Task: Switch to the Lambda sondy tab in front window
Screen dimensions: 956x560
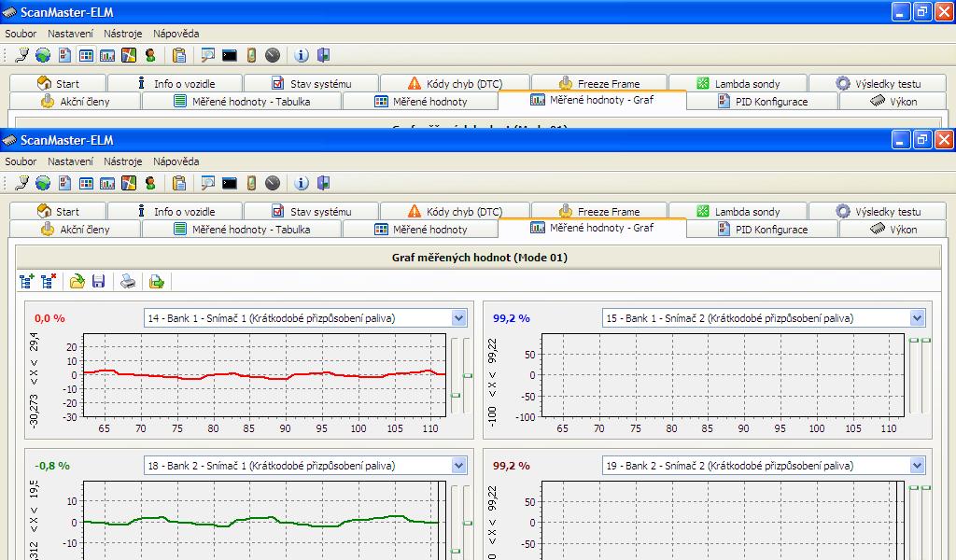Action: coord(737,212)
